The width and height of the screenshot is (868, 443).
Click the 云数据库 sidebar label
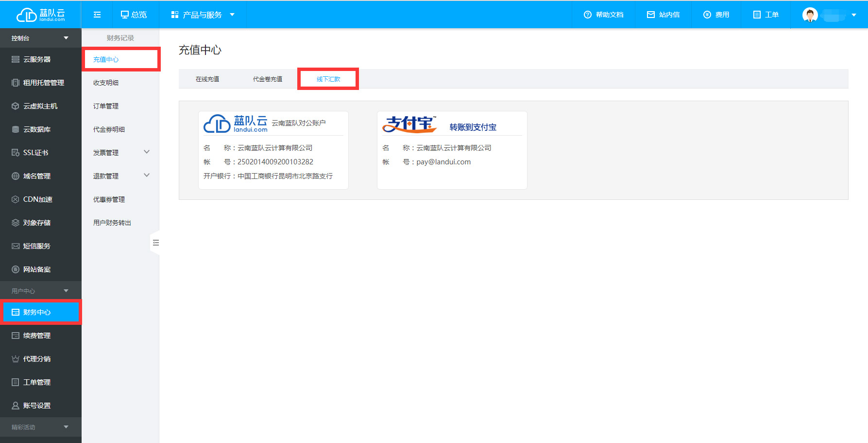[x=37, y=129]
